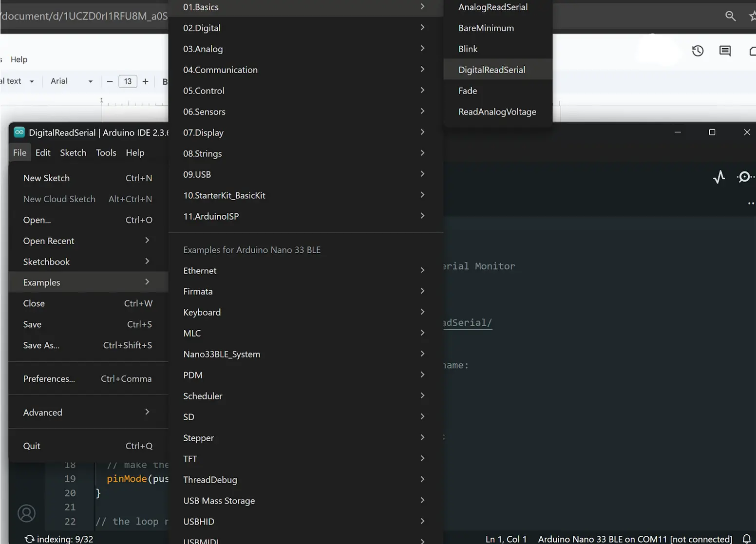This screenshot has height=544, width=756.
Task: Open Fade example
Action: click(x=498, y=91)
